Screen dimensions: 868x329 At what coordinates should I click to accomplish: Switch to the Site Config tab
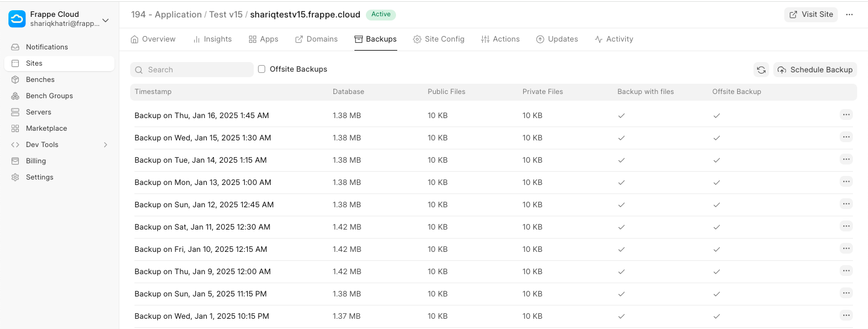click(438, 39)
